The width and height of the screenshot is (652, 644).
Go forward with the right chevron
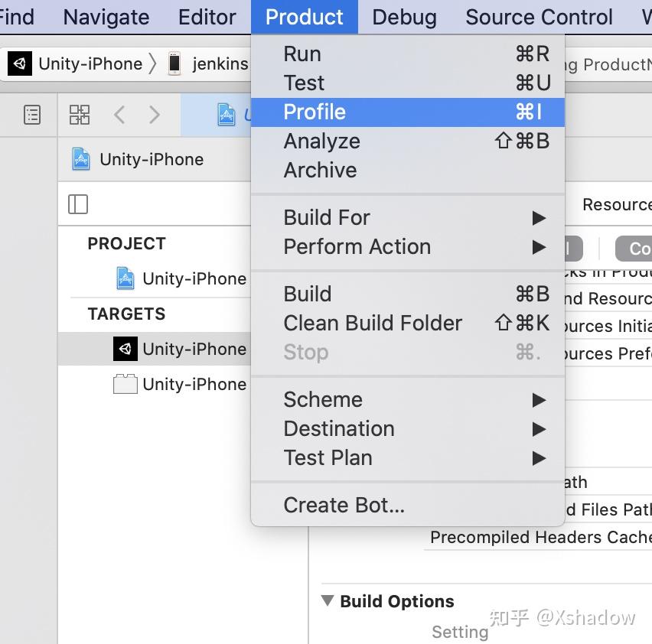tap(155, 115)
